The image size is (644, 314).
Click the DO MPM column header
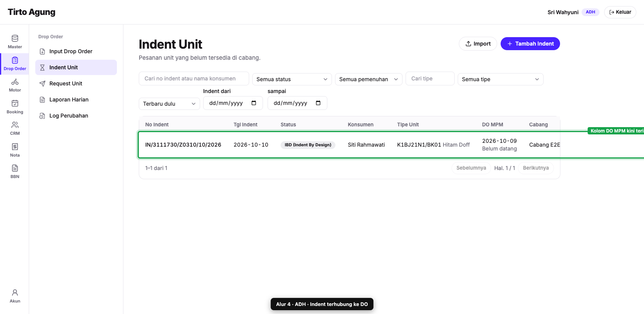(x=493, y=124)
